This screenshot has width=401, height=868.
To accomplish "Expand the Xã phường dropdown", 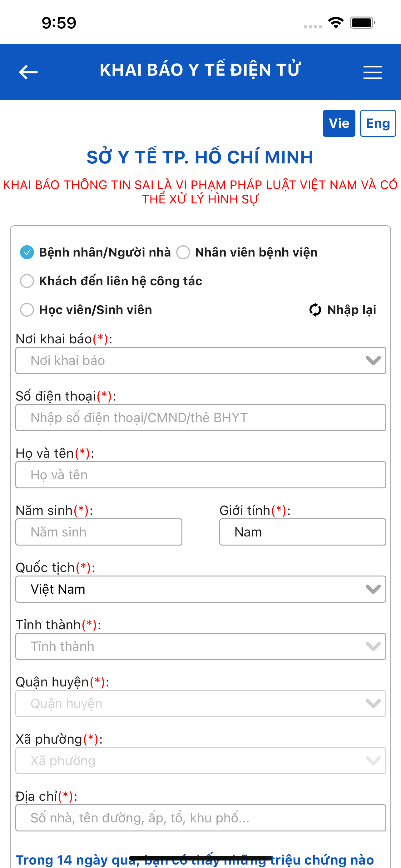I will tap(201, 761).
